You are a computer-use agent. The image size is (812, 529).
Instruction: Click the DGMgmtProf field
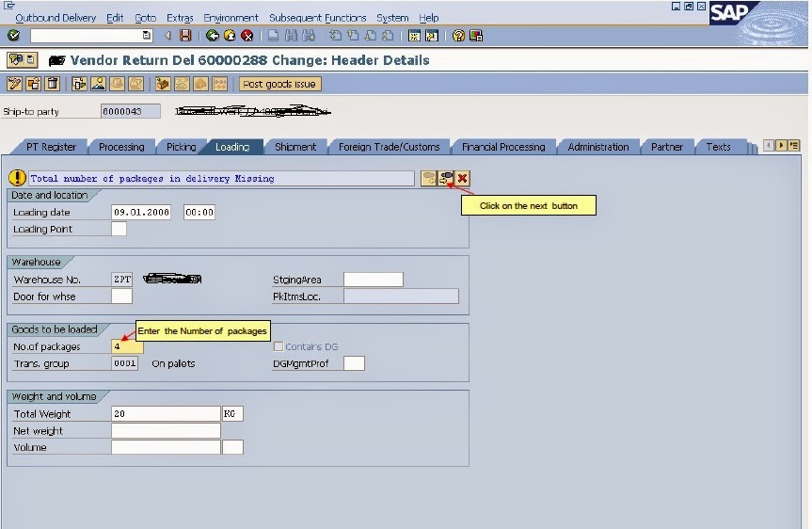354,363
